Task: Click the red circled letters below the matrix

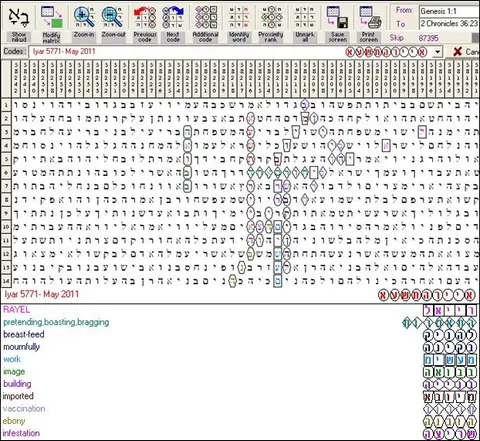Action: pos(426,295)
